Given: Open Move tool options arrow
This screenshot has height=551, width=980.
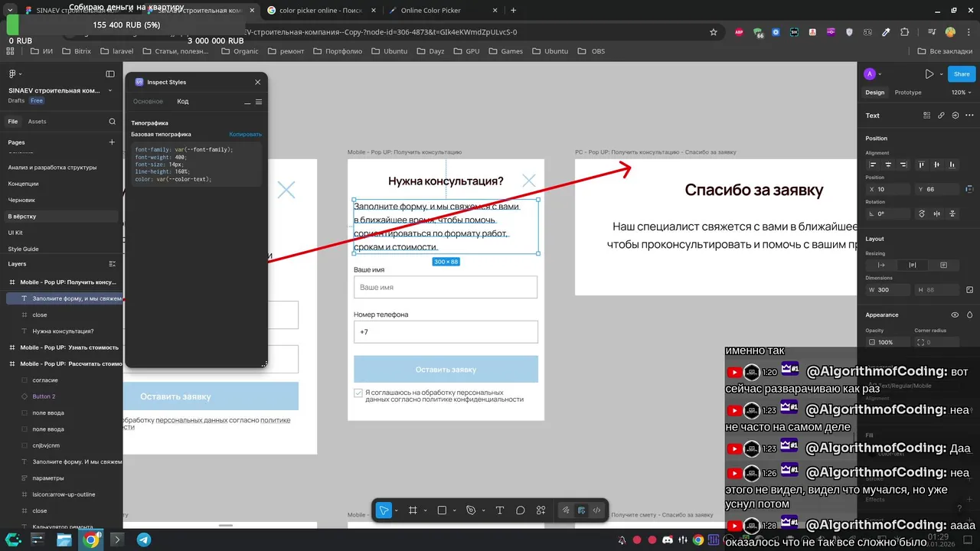Looking at the screenshot, I should [x=397, y=510].
